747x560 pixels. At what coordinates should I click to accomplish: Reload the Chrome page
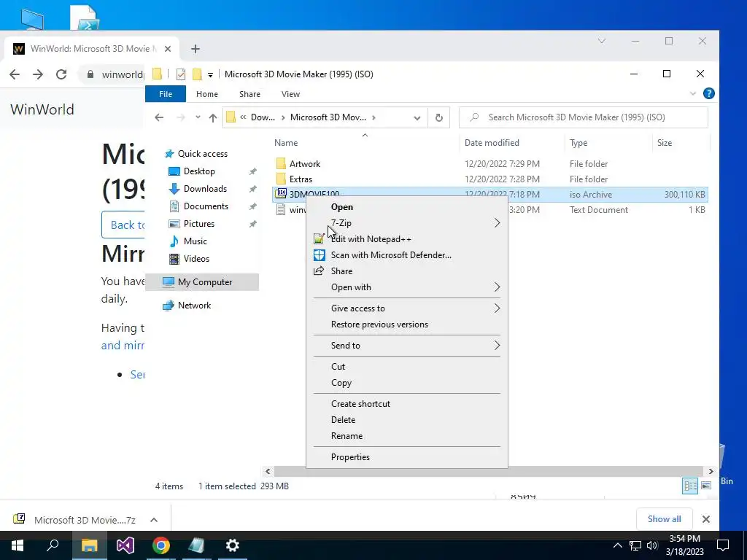point(61,74)
